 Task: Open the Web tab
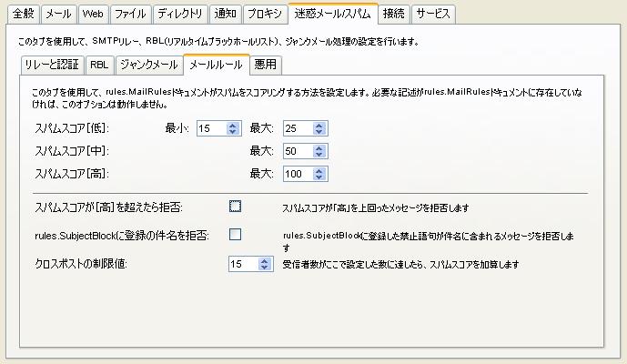click(x=93, y=14)
